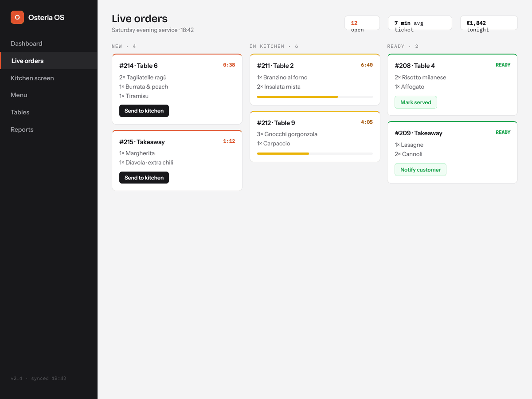Click the €1,842 tonight stat

(489, 23)
